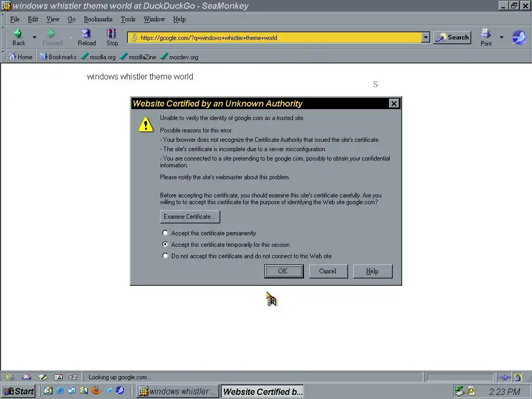
Task: Select Accept this certificate permanently
Action: 165,233
